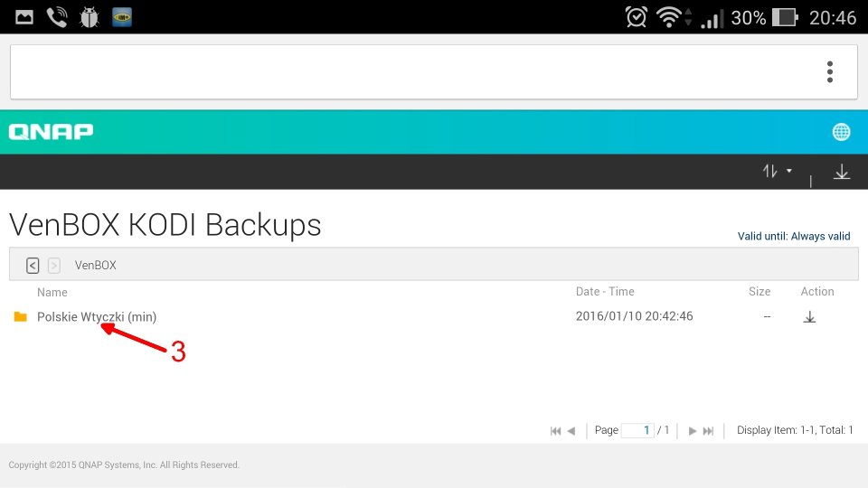Image resolution: width=868 pixels, height=488 pixels.
Task: Click the orange folder icon
Action: (x=20, y=317)
